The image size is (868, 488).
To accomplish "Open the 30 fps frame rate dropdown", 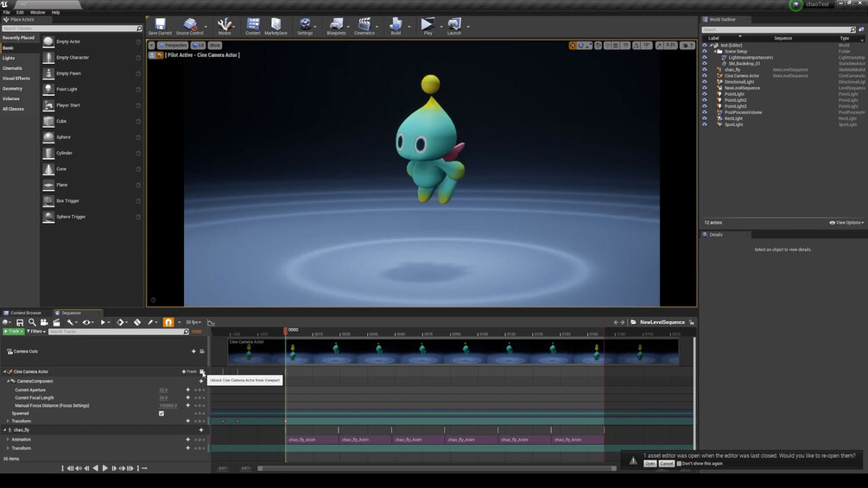I will click(x=193, y=322).
